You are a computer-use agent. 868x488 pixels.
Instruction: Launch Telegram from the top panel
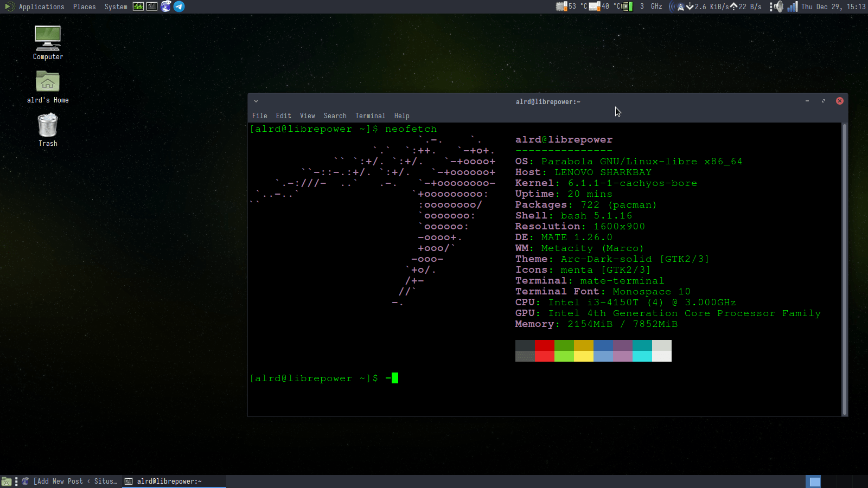tap(179, 7)
